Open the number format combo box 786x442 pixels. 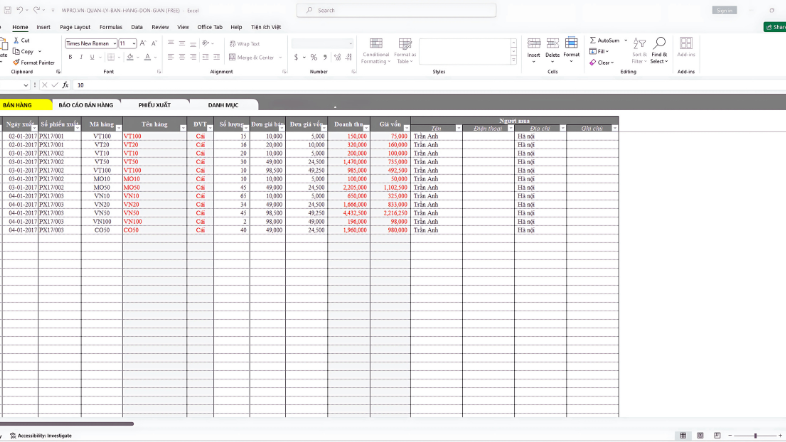(322, 44)
